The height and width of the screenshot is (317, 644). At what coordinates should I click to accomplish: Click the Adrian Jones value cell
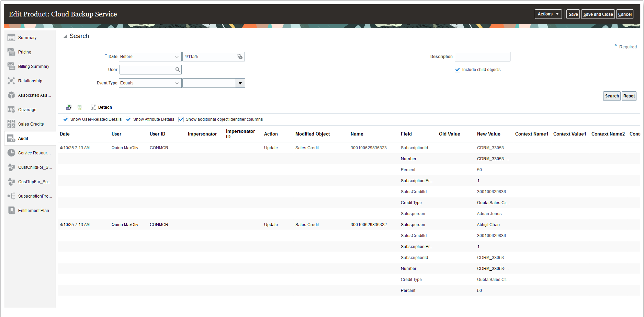coord(489,214)
